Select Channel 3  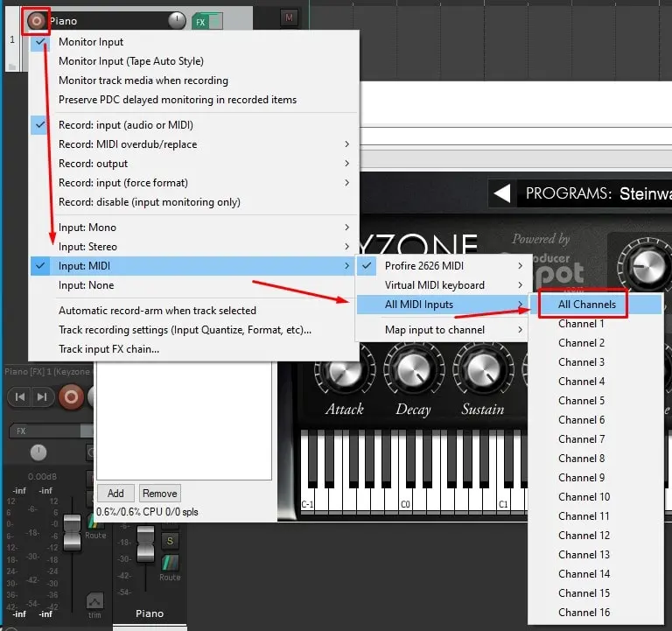(x=596, y=362)
